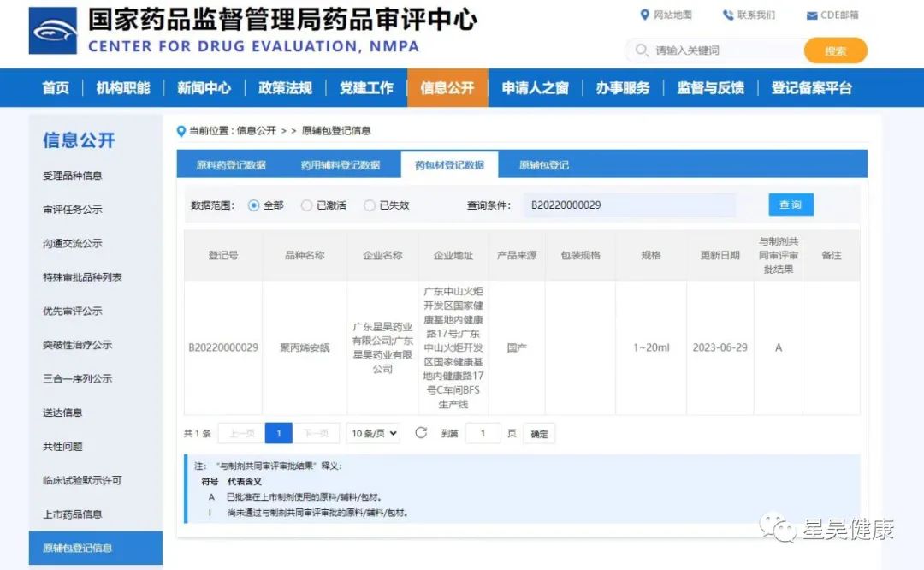Click the contact us phone icon

(728, 15)
